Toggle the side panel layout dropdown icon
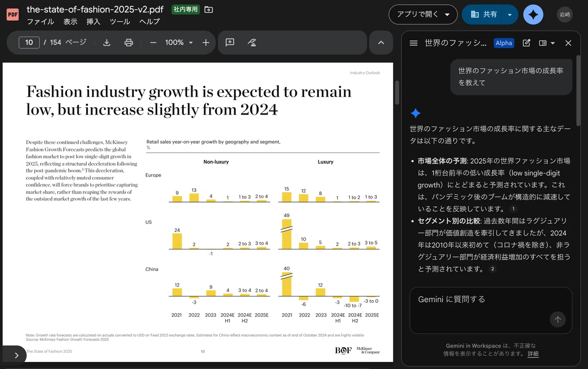Viewport: 588px width, 369px height. (547, 43)
